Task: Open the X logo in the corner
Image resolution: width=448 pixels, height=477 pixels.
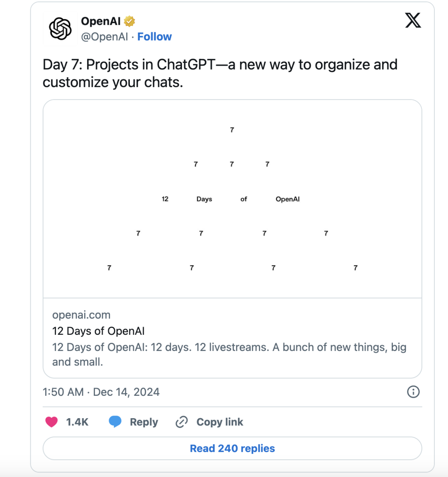Action: (413, 20)
